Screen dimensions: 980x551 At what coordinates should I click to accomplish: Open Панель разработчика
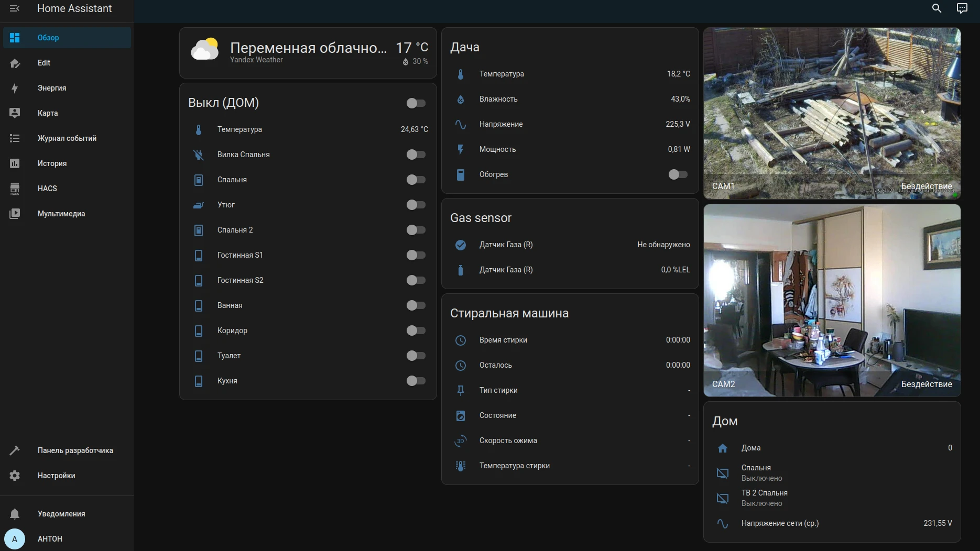point(67,450)
